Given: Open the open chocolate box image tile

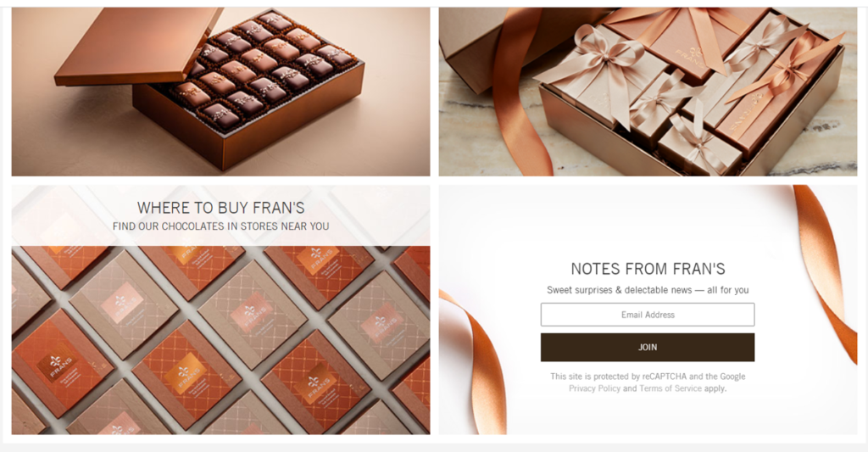Looking at the screenshot, I should (x=221, y=92).
